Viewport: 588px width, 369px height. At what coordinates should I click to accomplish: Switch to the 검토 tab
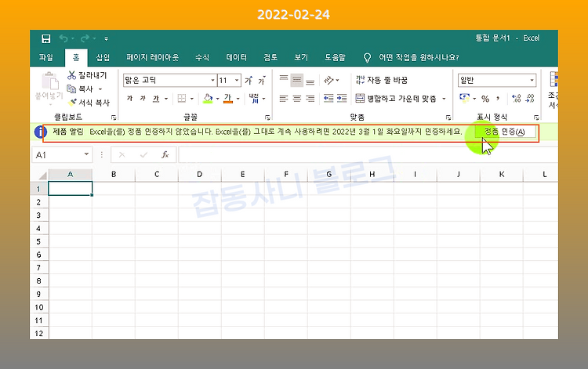[x=270, y=57]
